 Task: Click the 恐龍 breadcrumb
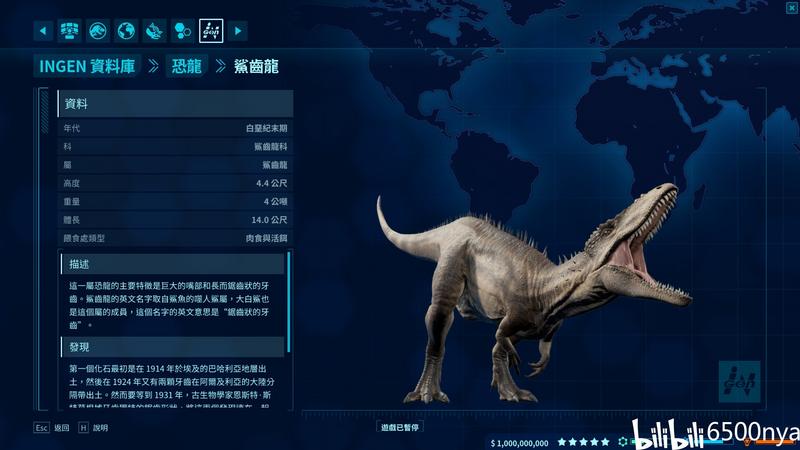tap(186, 66)
